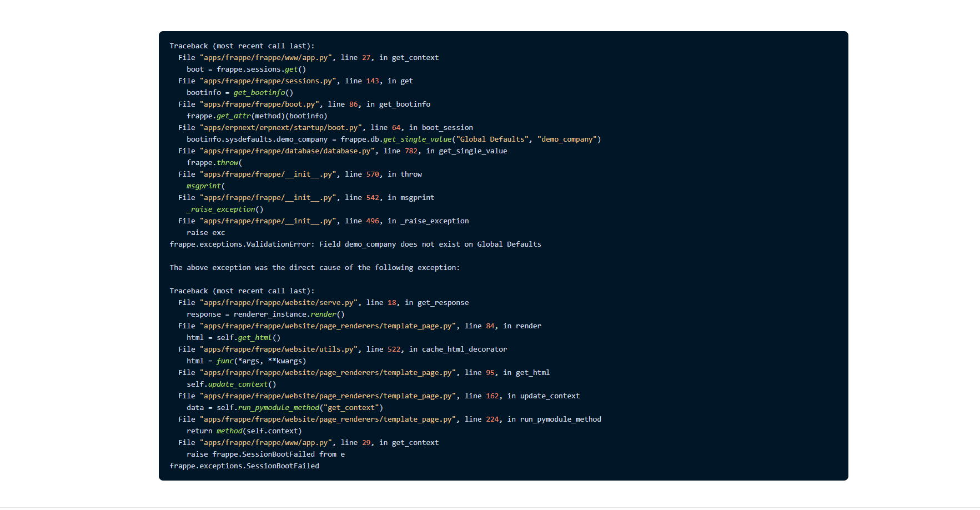Click the "msgprint(" code line
980x510 pixels.
206,186
